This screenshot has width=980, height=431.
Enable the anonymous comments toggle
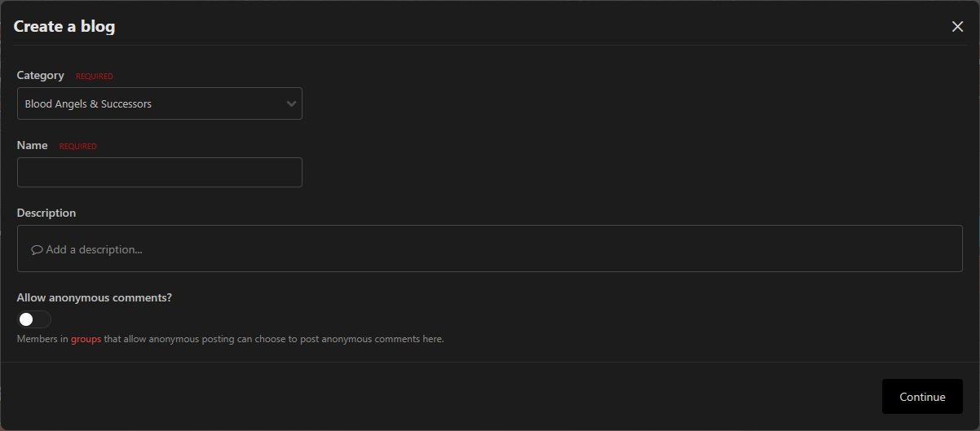(33, 319)
